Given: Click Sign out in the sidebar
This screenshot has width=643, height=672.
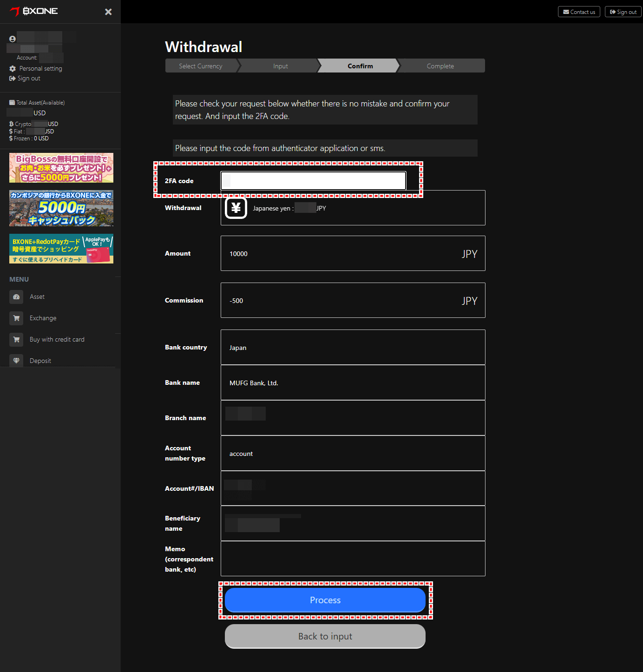Looking at the screenshot, I should [x=29, y=78].
